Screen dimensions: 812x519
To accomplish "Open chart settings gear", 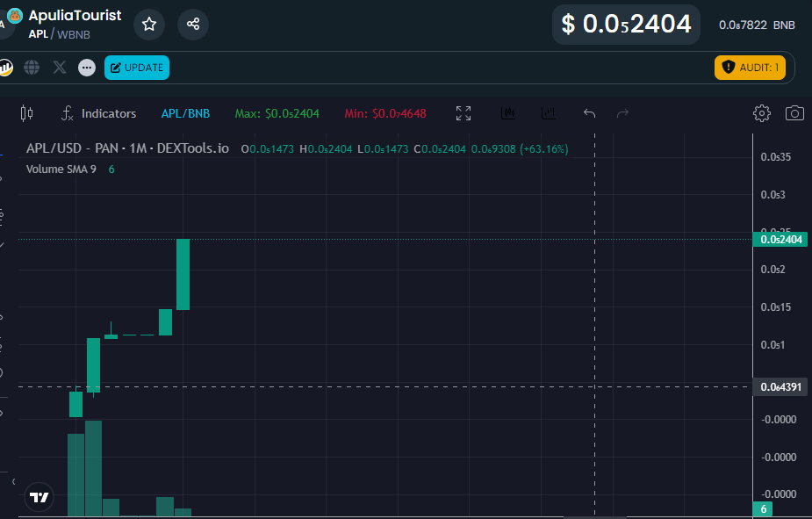I will tap(762, 113).
